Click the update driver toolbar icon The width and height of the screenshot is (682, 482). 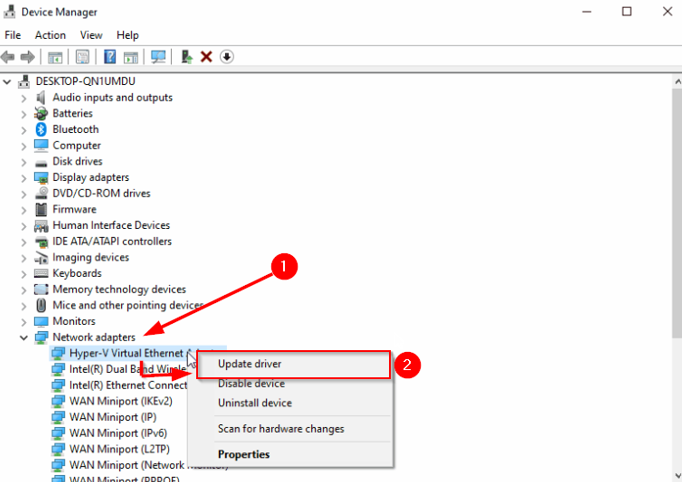186,57
